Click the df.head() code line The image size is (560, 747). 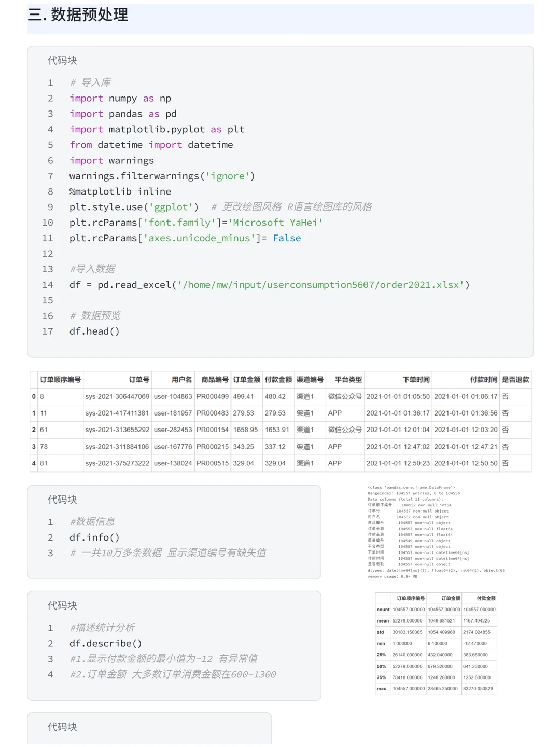[94, 331]
